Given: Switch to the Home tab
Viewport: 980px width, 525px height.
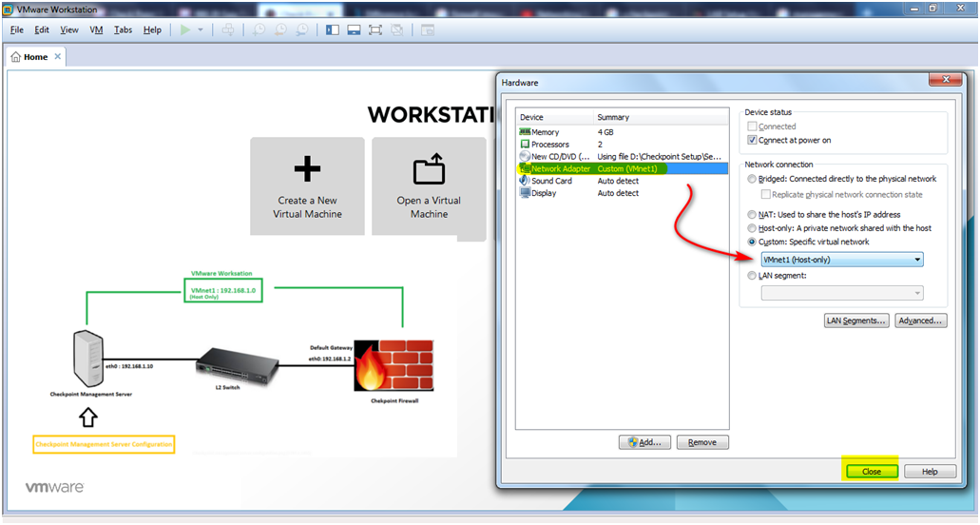Looking at the screenshot, I should [x=35, y=57].
